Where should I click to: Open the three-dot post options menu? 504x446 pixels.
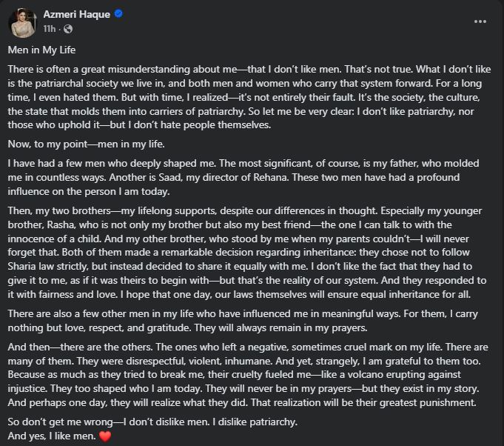pos(480,21)
